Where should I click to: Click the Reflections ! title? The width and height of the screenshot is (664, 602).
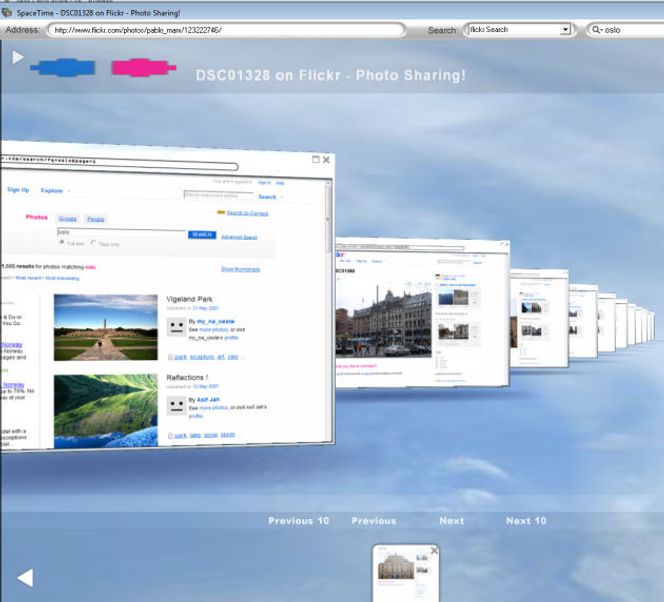click(x=187, y=378)
